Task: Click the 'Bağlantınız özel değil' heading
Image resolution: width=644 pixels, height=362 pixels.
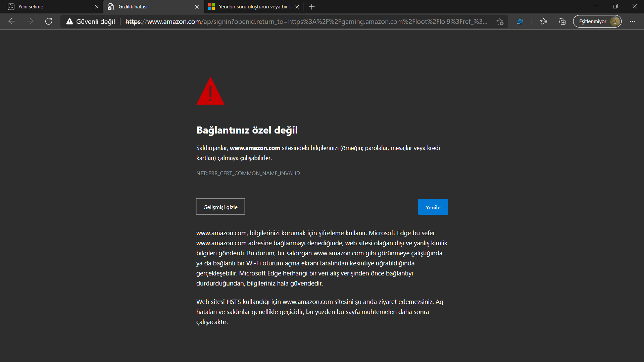Action: click(x=247, y=130)
